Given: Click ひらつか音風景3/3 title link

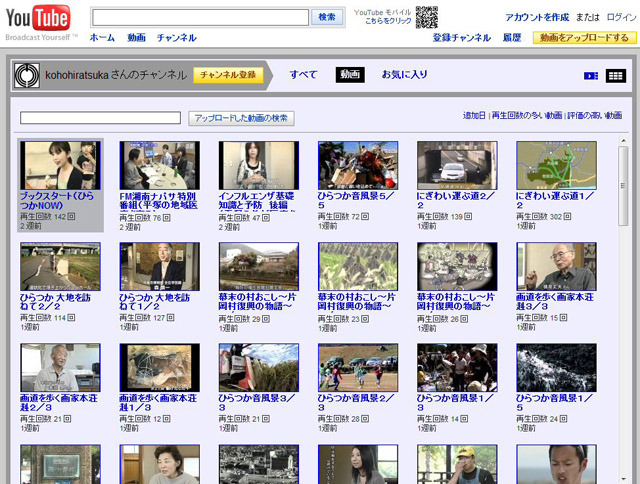Looking at the screenshot, I should (x=257, y=402).
